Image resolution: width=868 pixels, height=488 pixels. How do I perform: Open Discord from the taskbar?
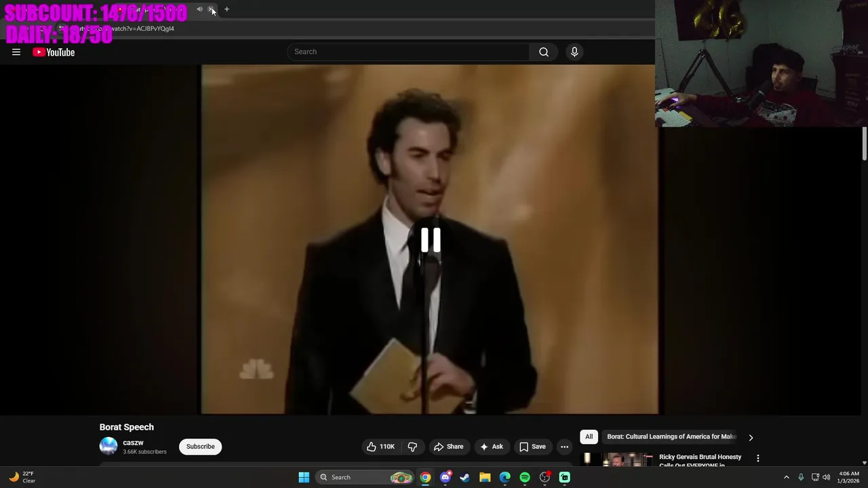pyautogui.click(x=445, y=477)
